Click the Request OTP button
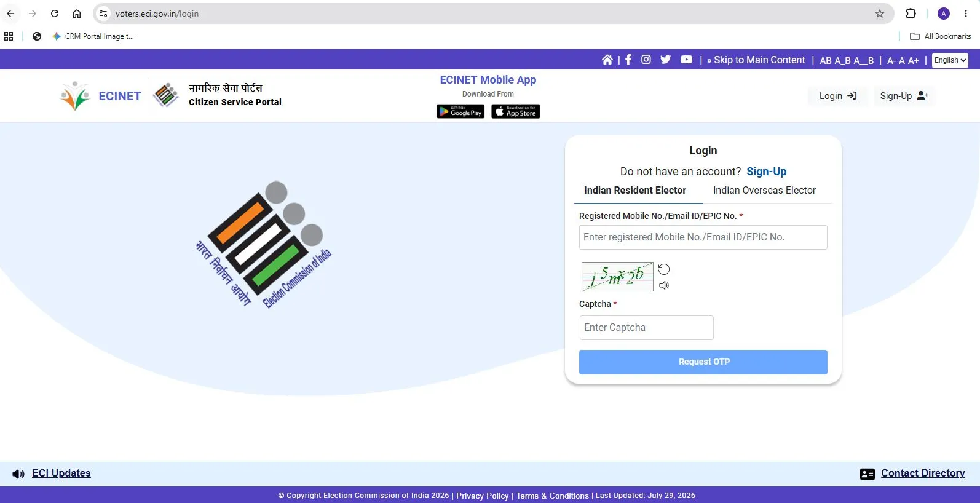The image size is (980, 503). coord(703,362)
